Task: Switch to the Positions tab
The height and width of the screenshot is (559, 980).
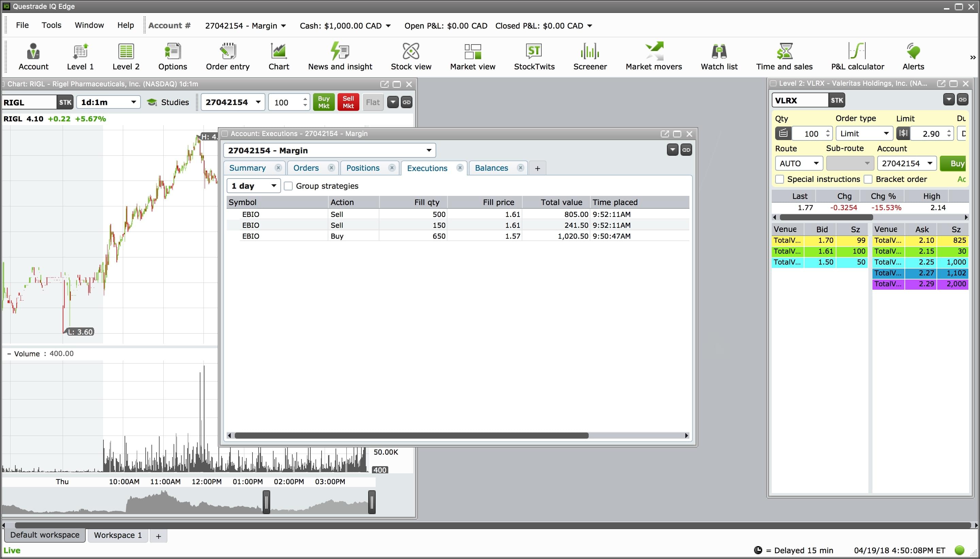Action: [363, 168]
